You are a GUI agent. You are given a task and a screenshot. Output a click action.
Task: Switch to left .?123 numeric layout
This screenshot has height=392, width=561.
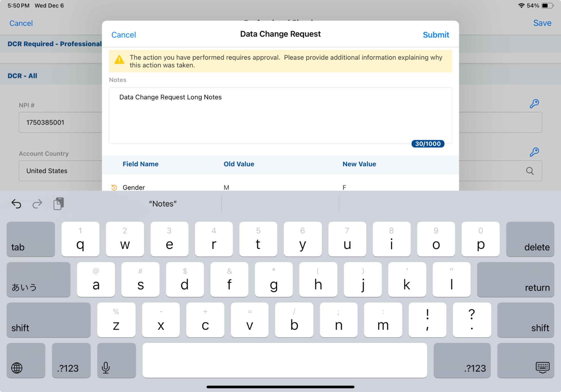click(71, 361)
